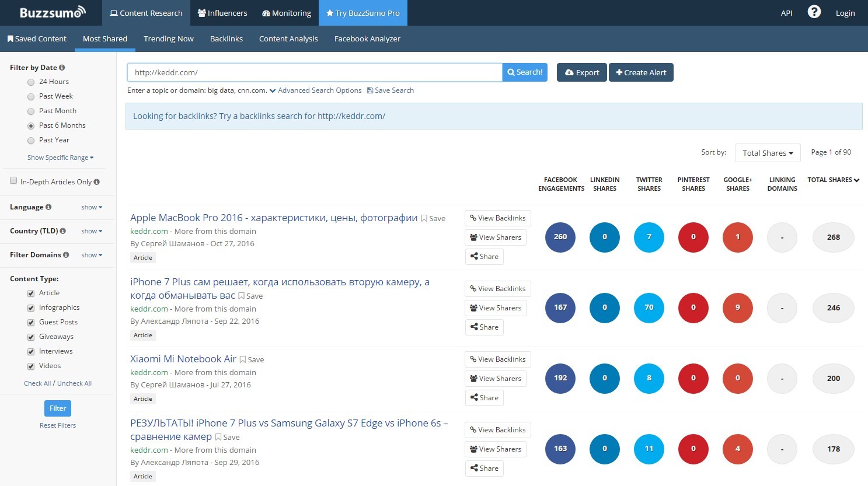Click the Filter by Date info icon
This screenshot has width=868, height=486.
(x=62, y=68)
